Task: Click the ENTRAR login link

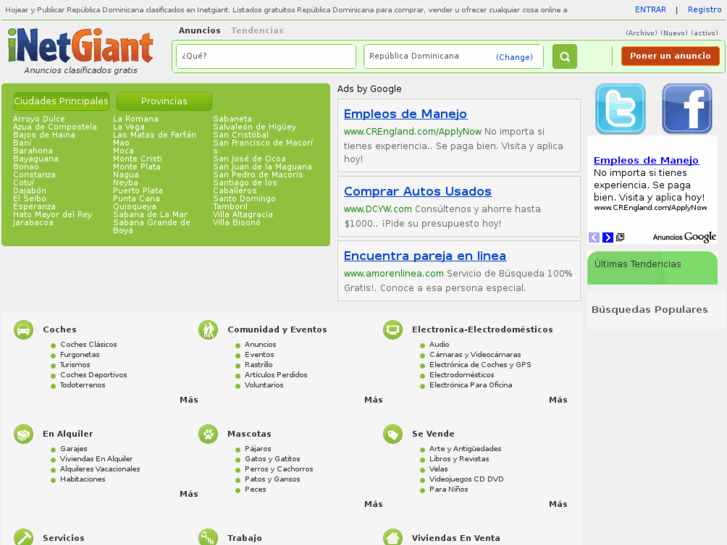Action: (650, 10)
